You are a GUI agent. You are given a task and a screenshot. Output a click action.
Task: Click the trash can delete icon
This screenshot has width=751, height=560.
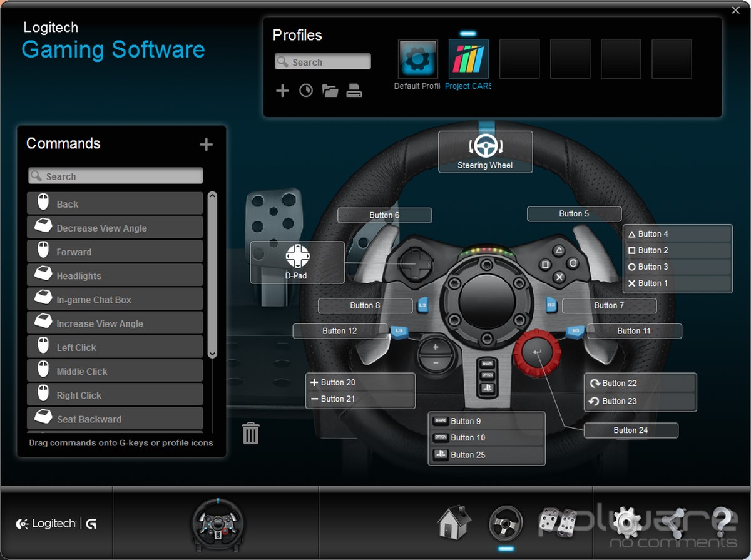click(250, 433)
